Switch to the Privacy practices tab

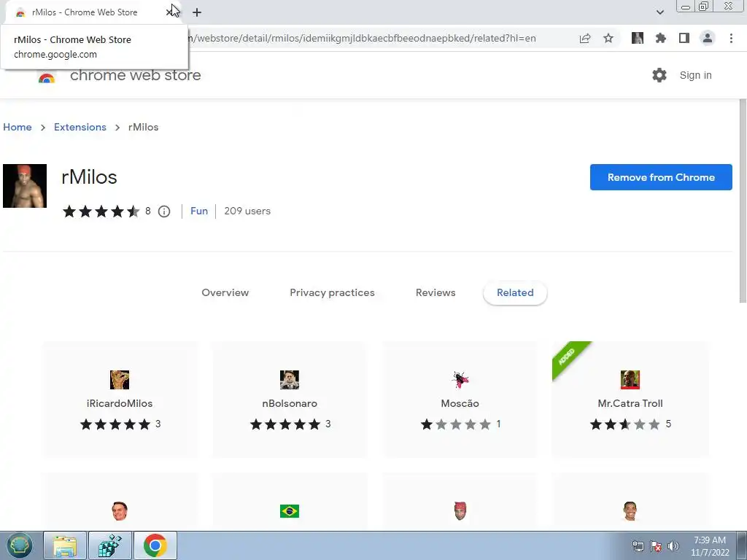332,292
